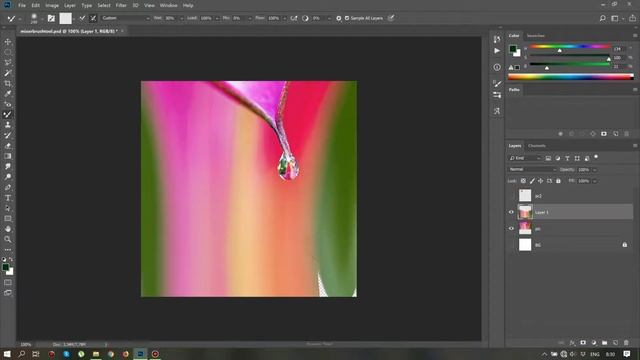Image resolution: width=640 pixels, height=360 pixels.
Task: Toggle Lock image pixels brush icon
Action: [x=532, y=181]
